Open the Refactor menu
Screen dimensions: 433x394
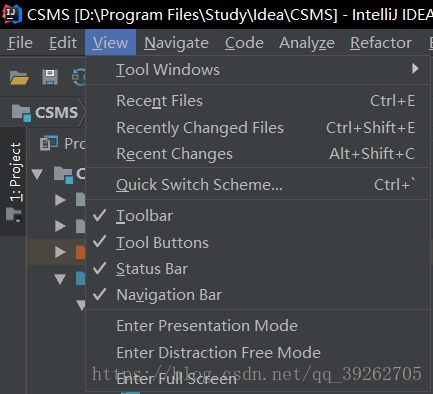click(381, 43)
